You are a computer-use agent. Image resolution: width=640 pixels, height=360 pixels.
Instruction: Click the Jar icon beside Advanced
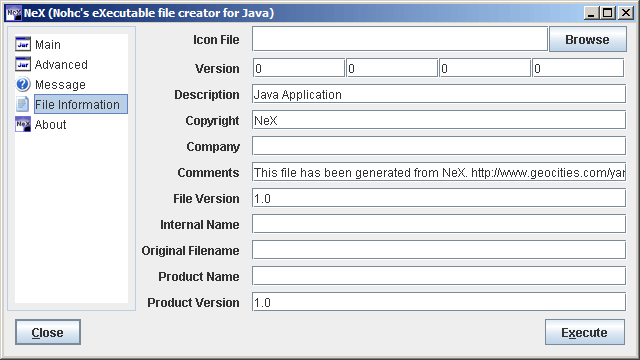point(23,64)
